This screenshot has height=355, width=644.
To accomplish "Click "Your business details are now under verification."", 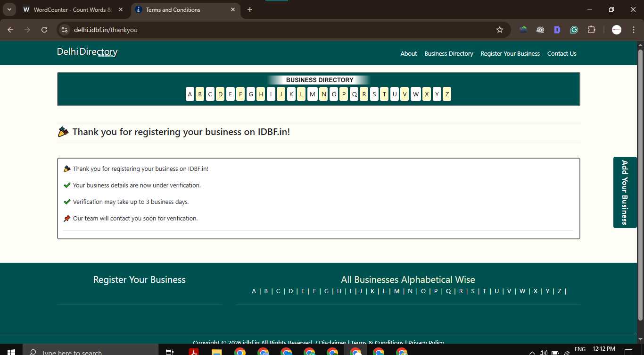I will click(137, 185).
